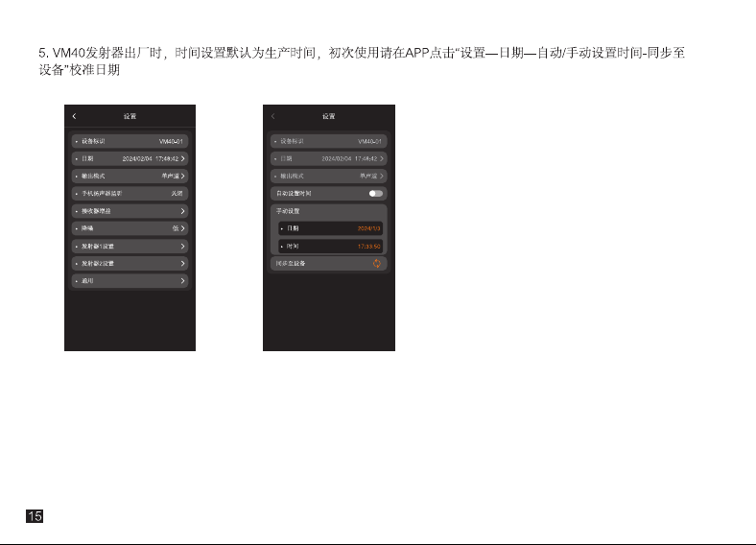Tap 输出模式 chevron in right screen

point(382,176)
